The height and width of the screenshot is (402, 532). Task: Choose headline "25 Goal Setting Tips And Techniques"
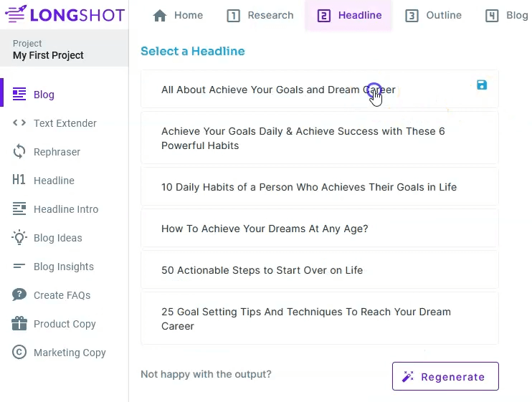click(x=320, y=319)
